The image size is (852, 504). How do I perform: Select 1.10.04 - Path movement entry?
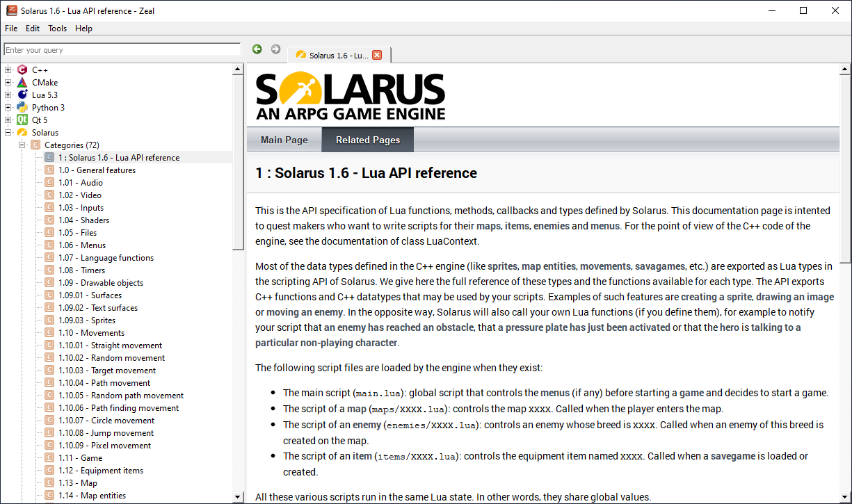[x=104, y=382]
